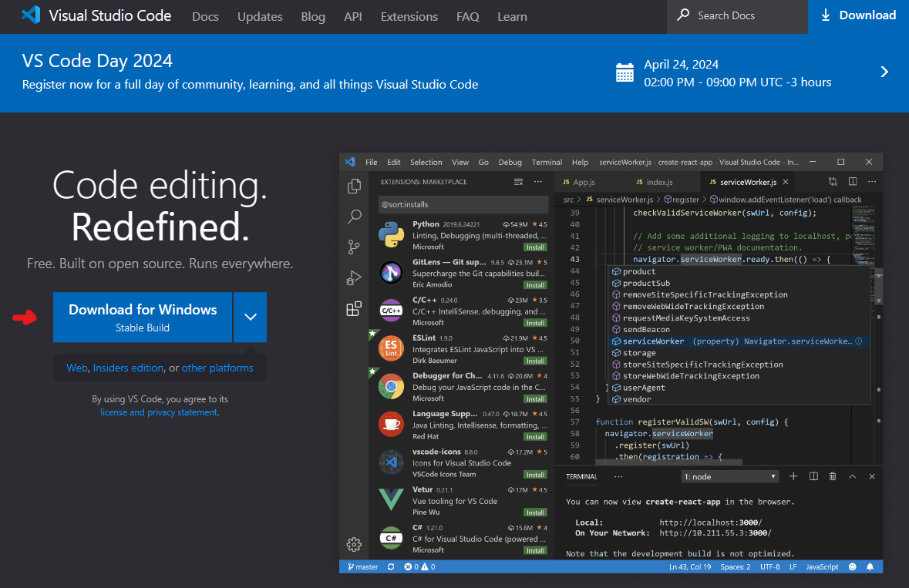Screen dimensions: 909x588
Task: Click the calendar icon in VS Code Day banner
Action: pyautogui.click(x=625, y=72)
